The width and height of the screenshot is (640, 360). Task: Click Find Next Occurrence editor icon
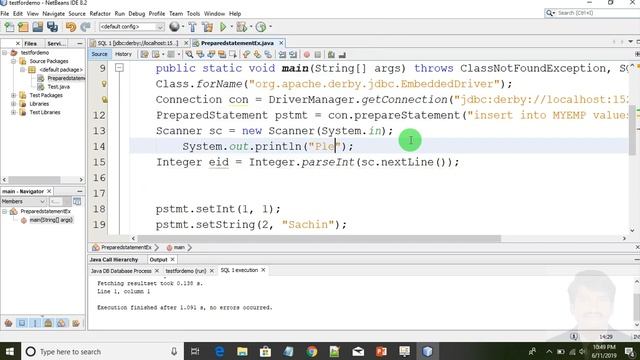point(211,54)
